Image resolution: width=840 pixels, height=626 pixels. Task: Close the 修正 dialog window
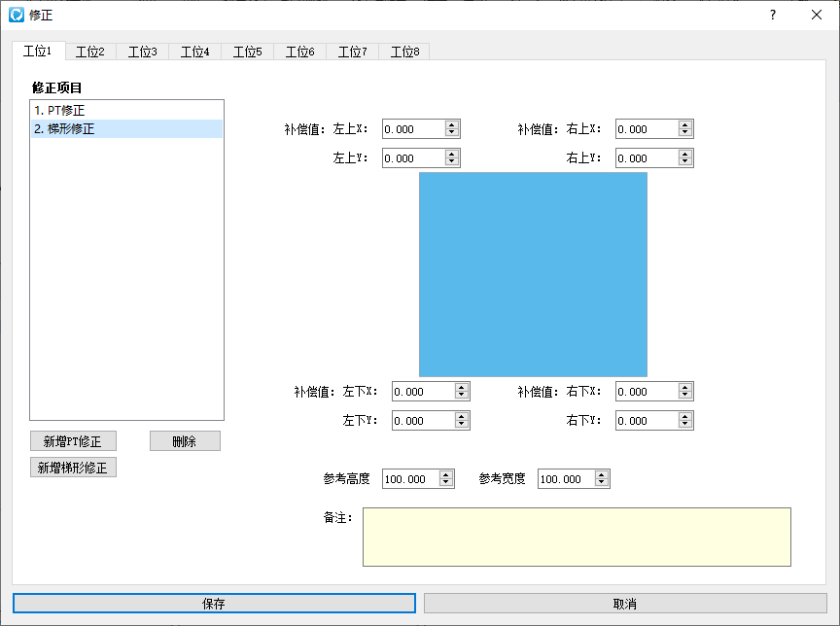[817, 15]
